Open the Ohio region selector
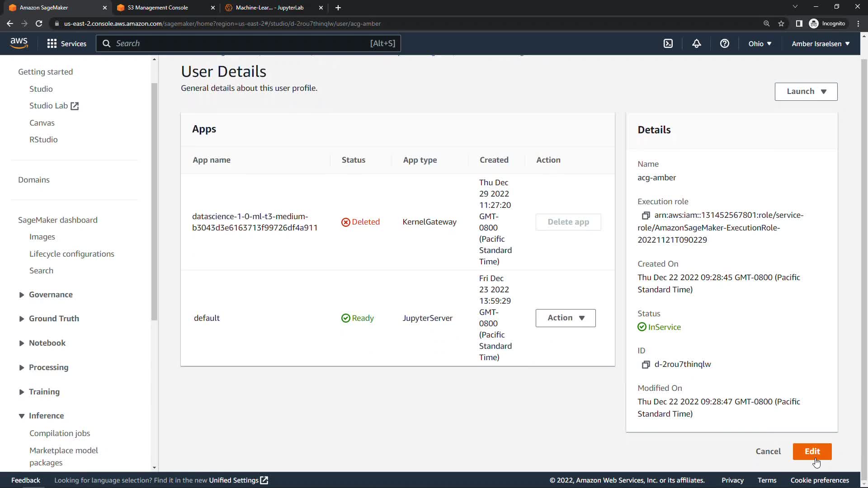The image size is (868, 488). [759, 43]
